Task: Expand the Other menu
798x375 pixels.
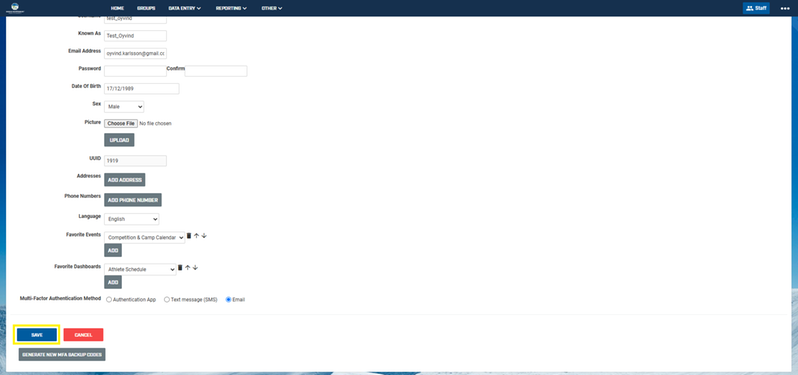Action: click(x=272, y=8)
